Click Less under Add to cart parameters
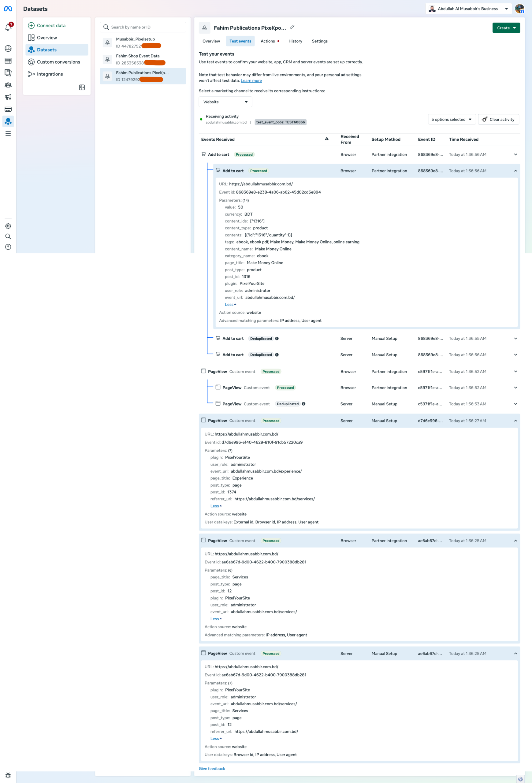 click(230, 305)
